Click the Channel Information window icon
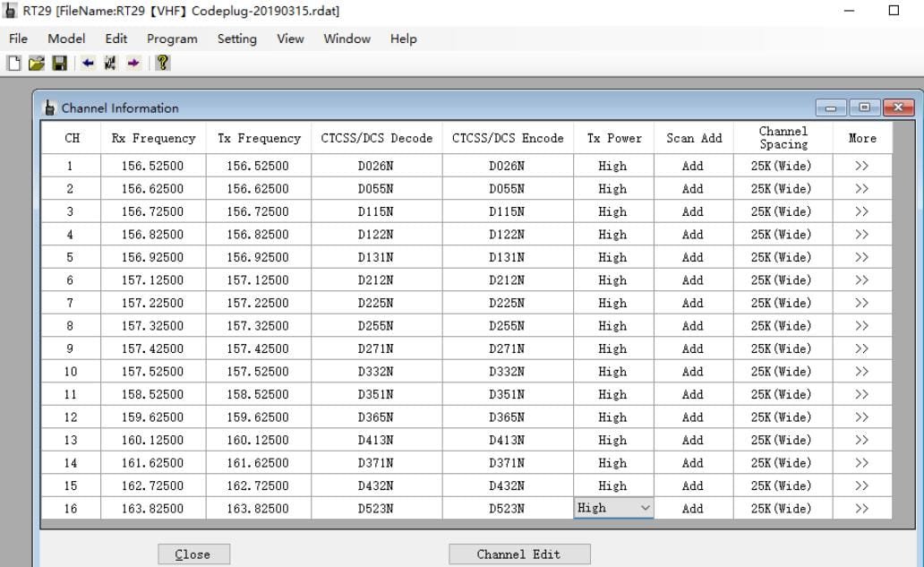 (x=50, y=107)
